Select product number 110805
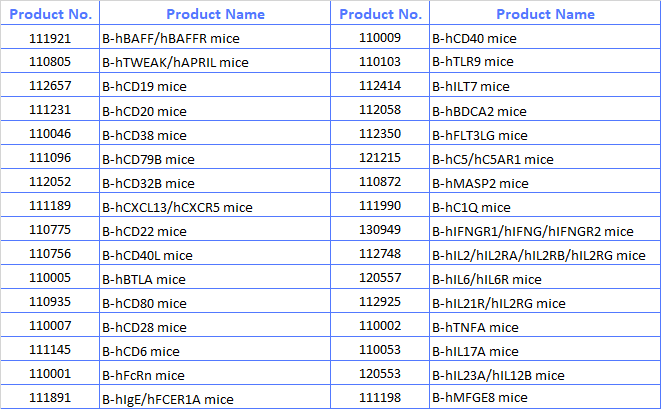The height and width of the screenshot is (409, 661). click(x=50, y=62)
